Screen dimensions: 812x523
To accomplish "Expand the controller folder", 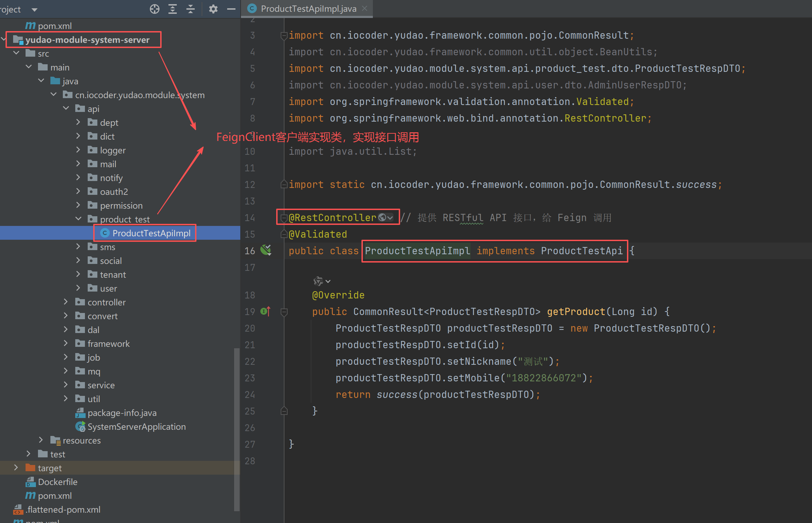I will [x=66, y=302].
